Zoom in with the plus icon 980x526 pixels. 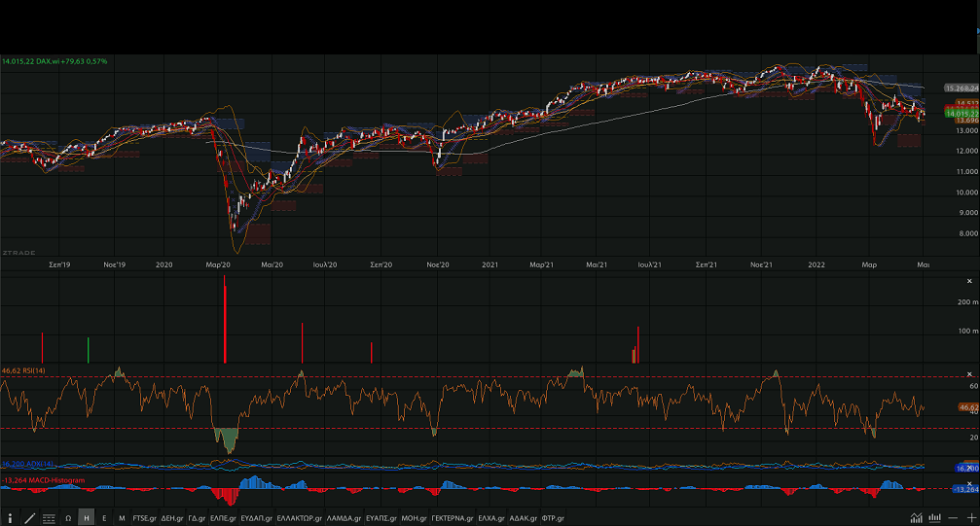click(972, 518)
